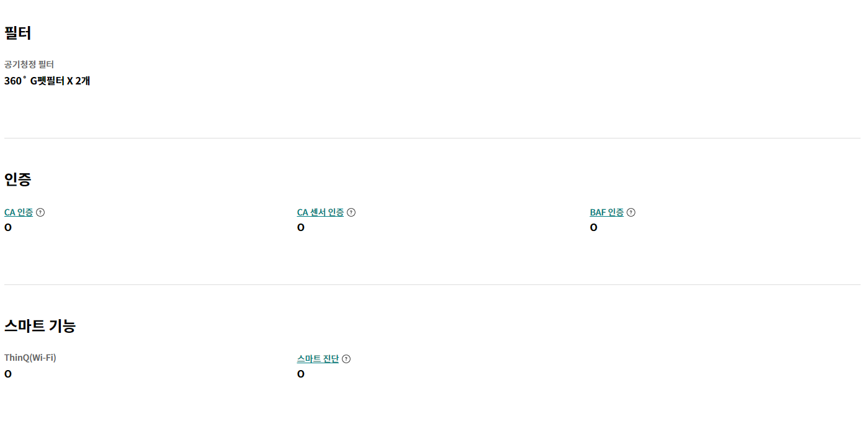Open the CA 인증 link
The height and width of the screenshot is (421, 868).
click(x=19, y=212)
